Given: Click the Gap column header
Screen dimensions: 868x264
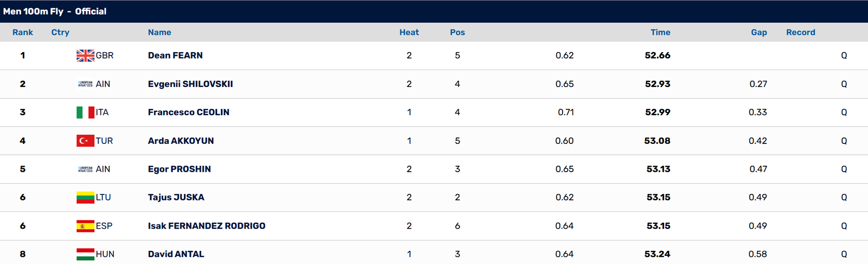Looking at the screenshot, I should pos(759,33).
